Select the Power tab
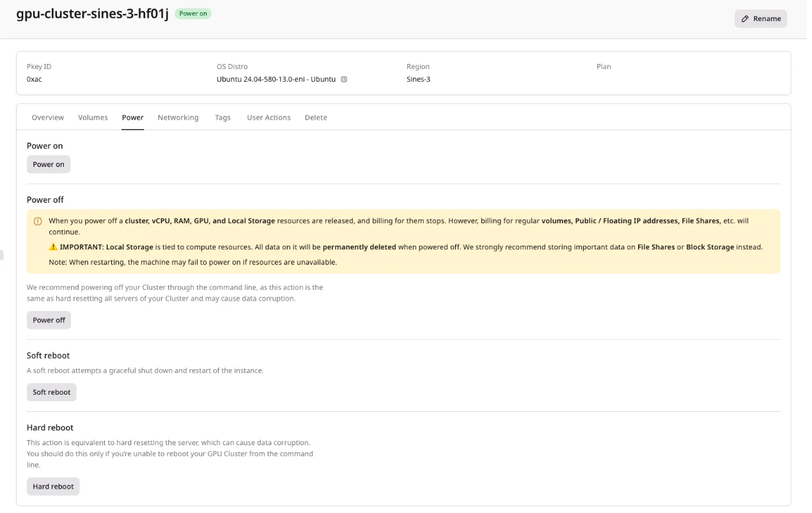The image size is (812, 513). [133, 118]
